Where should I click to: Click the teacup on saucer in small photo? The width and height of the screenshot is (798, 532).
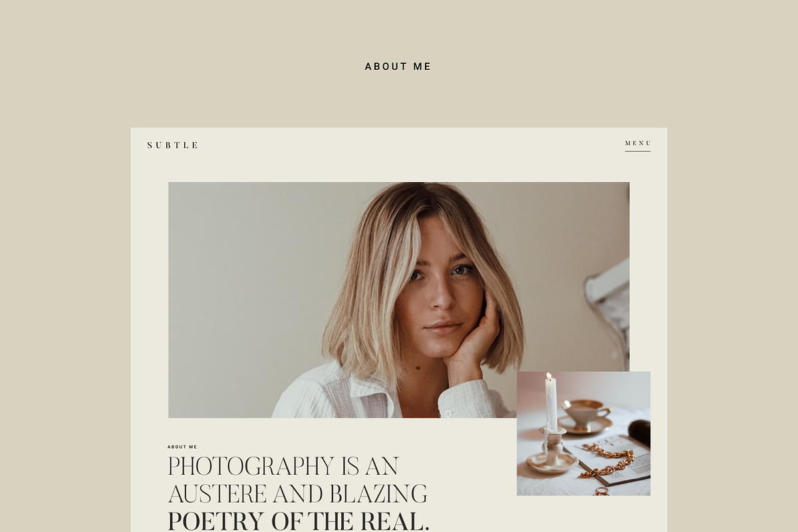[x=585, y=415]
